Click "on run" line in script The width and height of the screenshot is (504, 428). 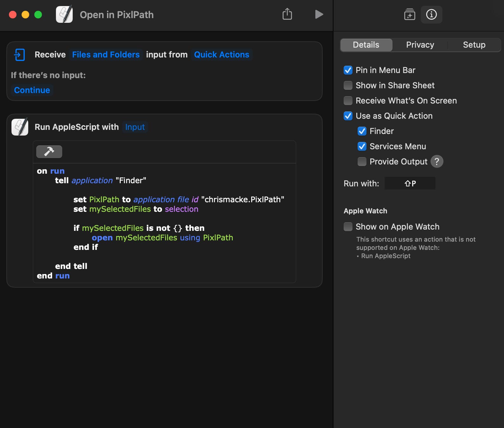[51, 171]
